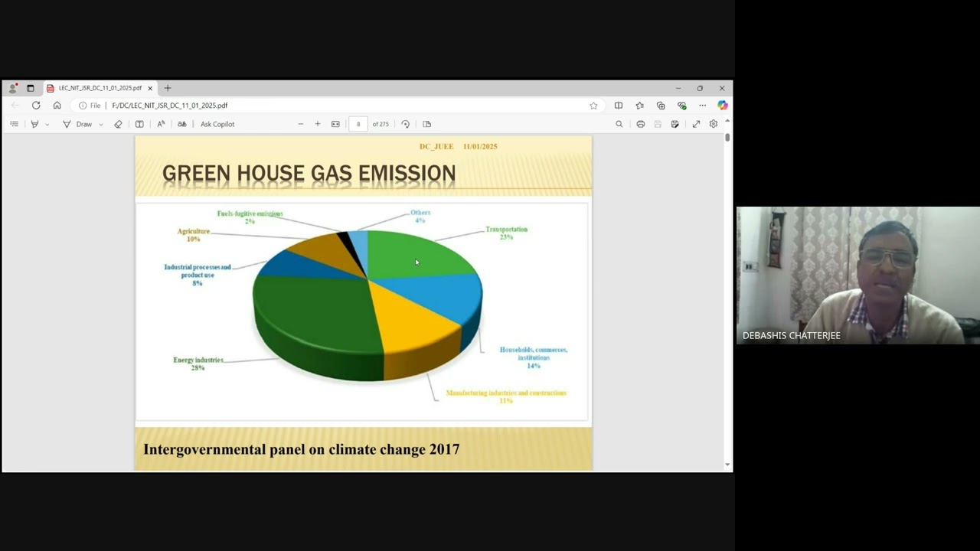Click the address bar file path
This screenshot has height=551, width=980.
coord(170,106)
